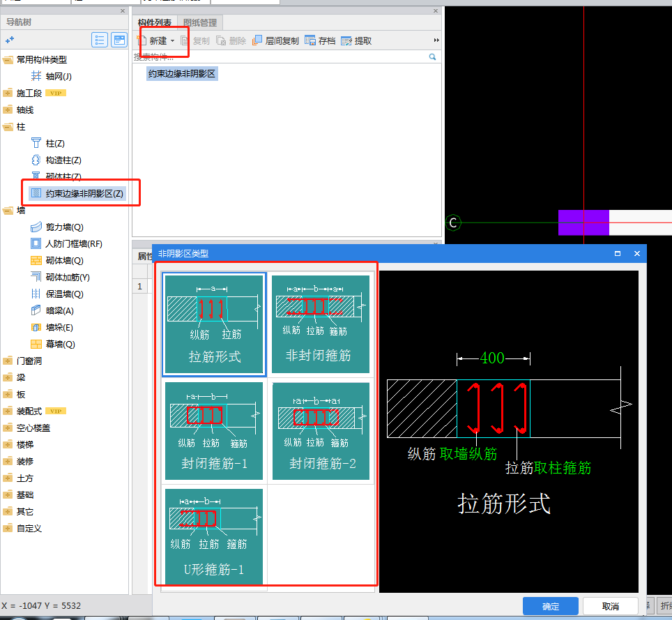Screen dimensions: 672x620
Task: Expand 梁 folder
Action: pyautogui.click(x=8, y=377)
